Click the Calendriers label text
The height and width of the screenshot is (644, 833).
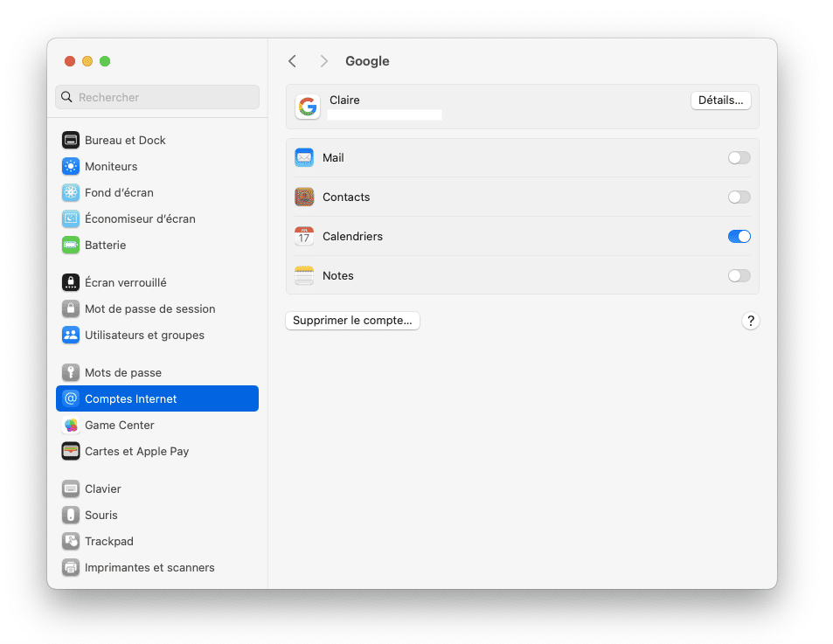pos(352,236)
